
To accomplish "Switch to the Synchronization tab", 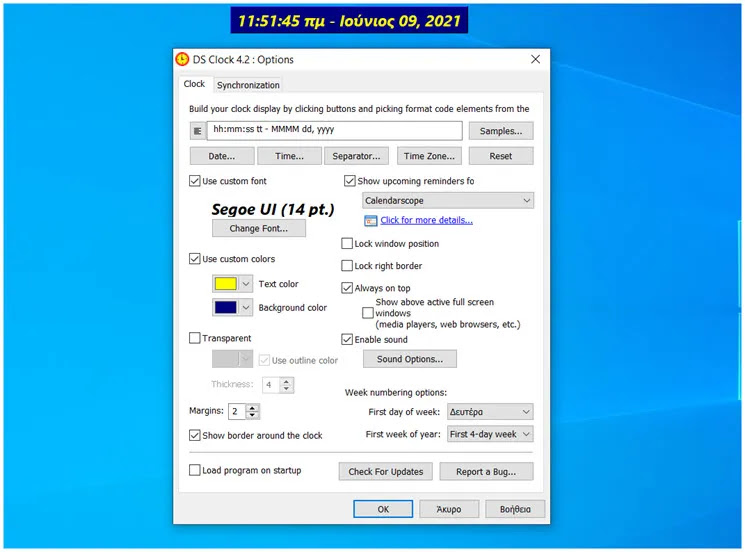I will pos(248,85).
